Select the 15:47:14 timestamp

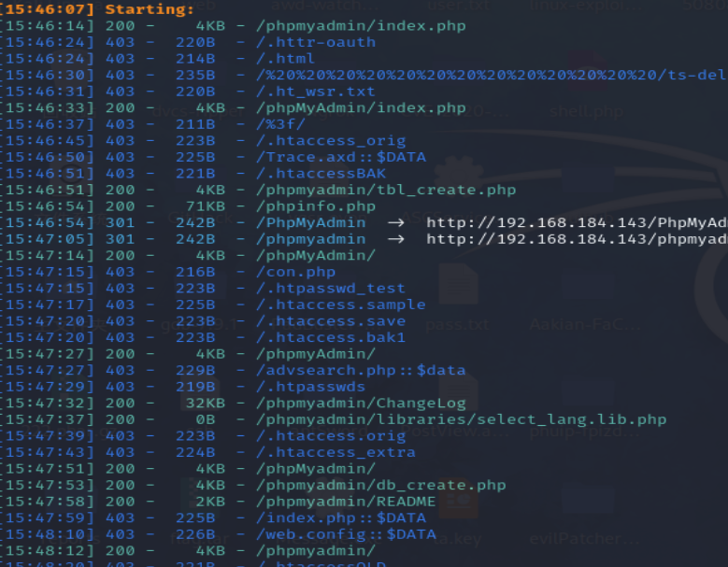tap(45, 256)
